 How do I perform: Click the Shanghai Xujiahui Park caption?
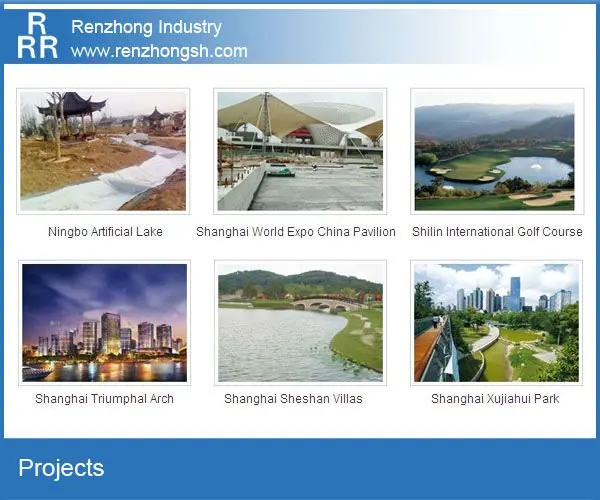tap(495, 399)
